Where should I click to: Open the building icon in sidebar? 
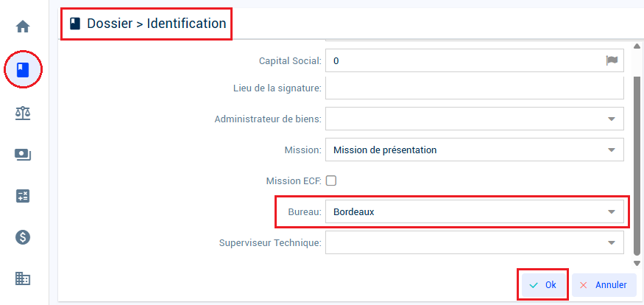tap(23, 278)
